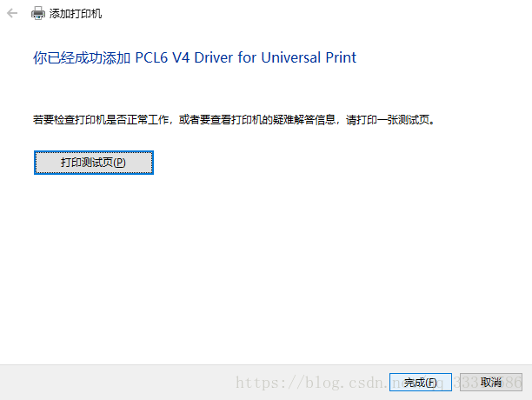The image size is (532, 400).
Task: Click the phrase 请打印一张测试页 in description
Action: [x=388, y=120]
